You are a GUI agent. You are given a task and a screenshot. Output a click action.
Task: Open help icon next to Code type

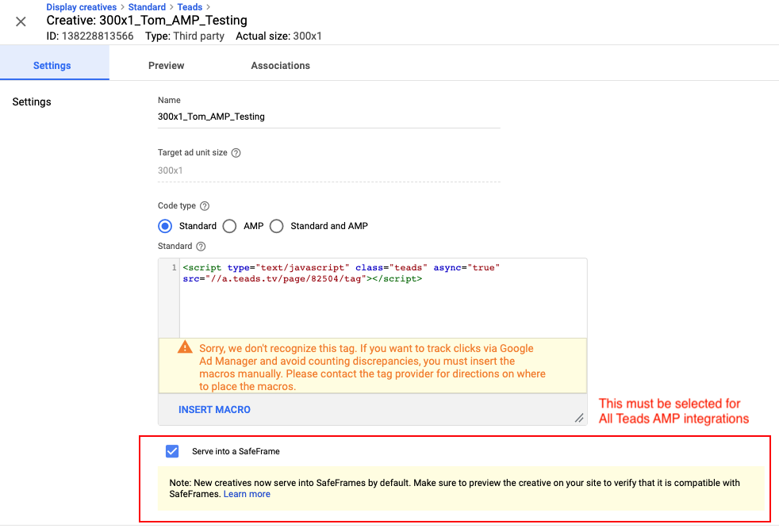(x=205, y=205)
